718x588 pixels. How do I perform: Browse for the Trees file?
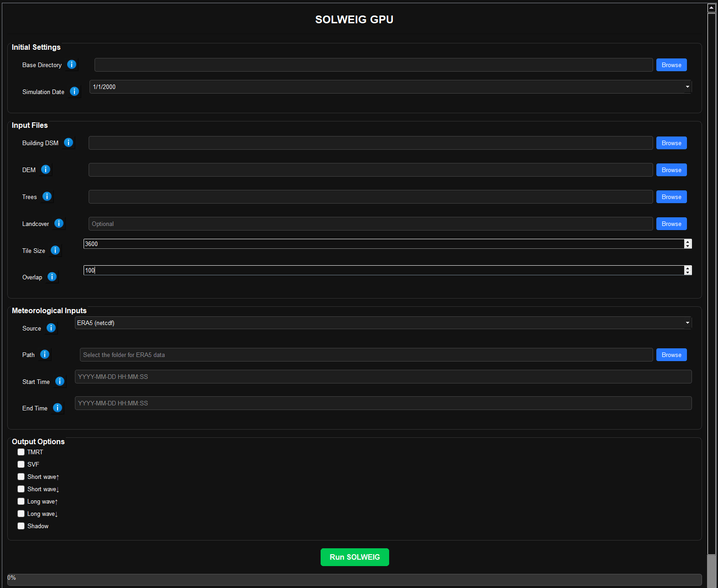click(671, 197)
